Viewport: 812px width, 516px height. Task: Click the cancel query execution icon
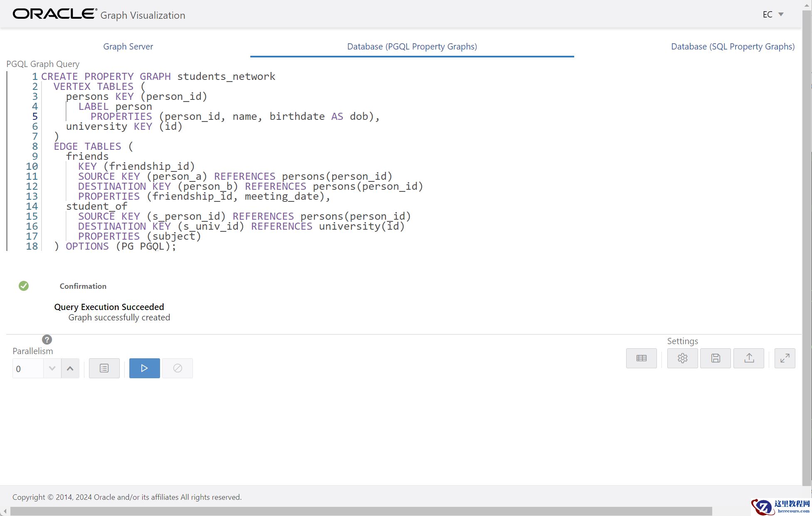[178, 368]
